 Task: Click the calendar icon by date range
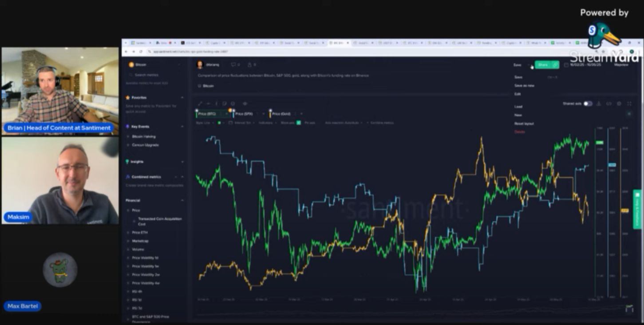point(566,65)
